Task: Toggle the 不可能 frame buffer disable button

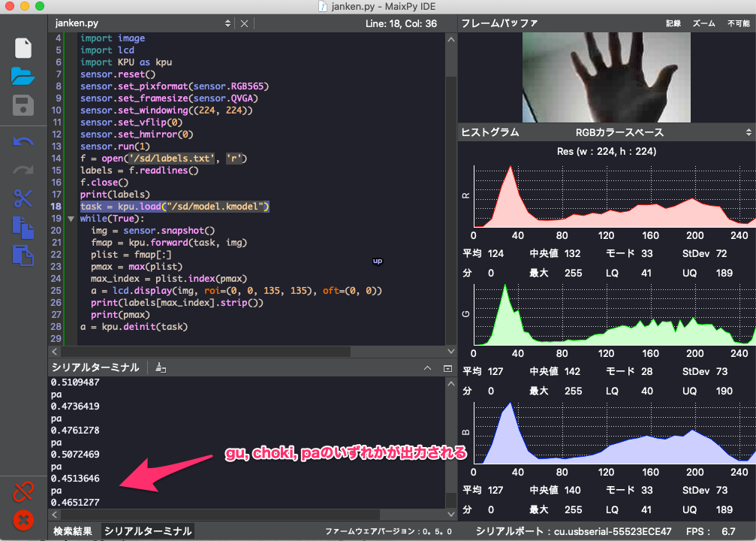Action: (x=738, y=23)
